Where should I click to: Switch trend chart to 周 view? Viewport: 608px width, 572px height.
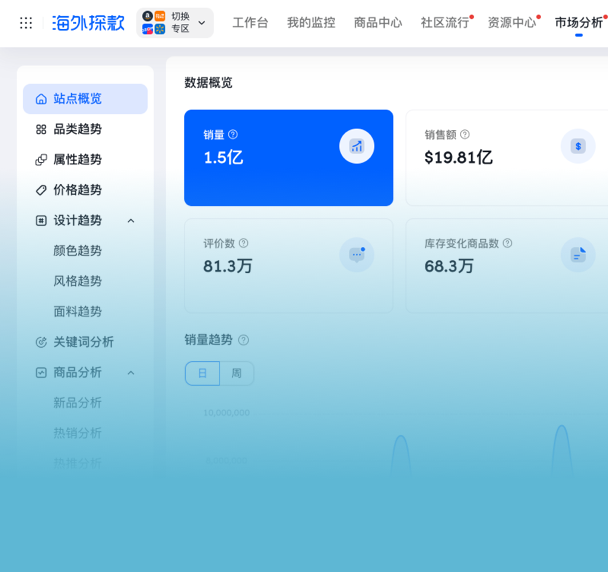pos(237,373)
